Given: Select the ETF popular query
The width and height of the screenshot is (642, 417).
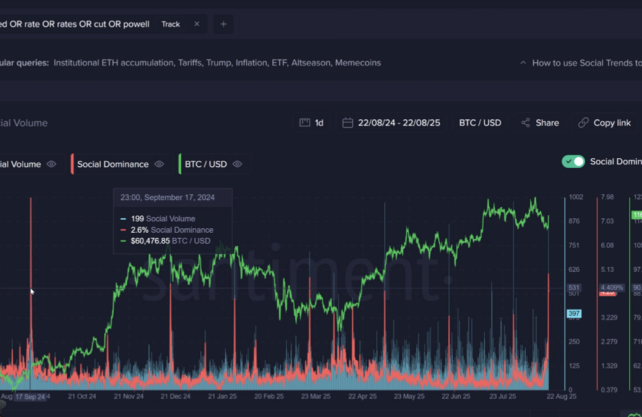Looking at the screenshot, I should tap(279, 63).
